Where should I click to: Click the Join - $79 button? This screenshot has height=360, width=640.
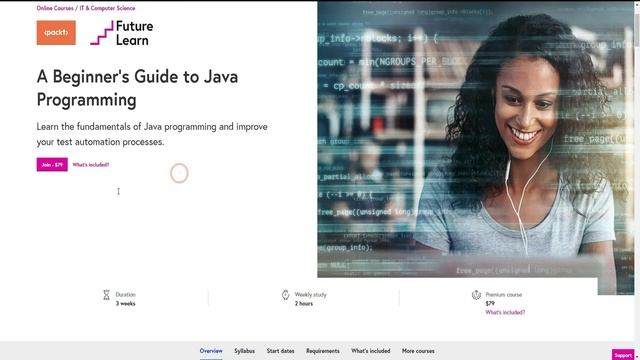point(52,164)
